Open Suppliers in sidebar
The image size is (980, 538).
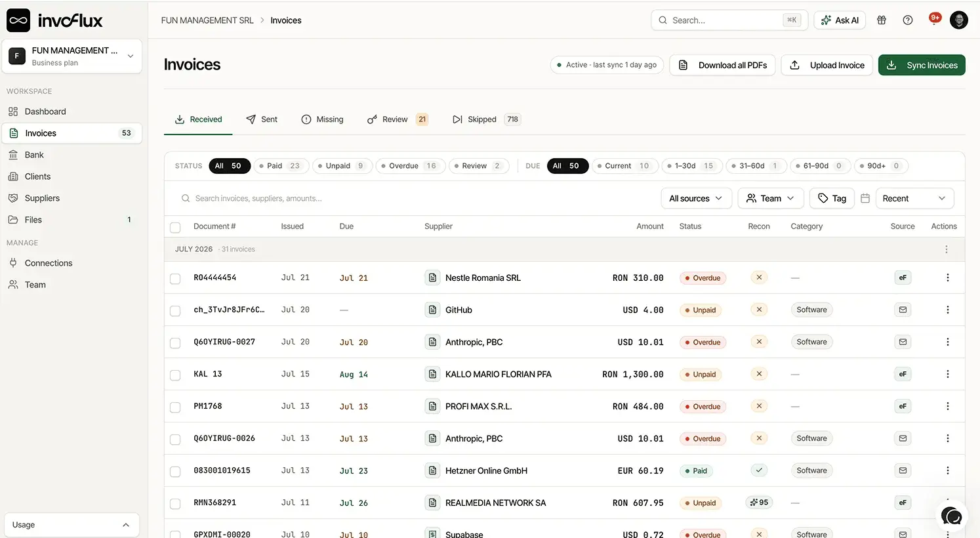pyautogui.click(x=72, y=198)
